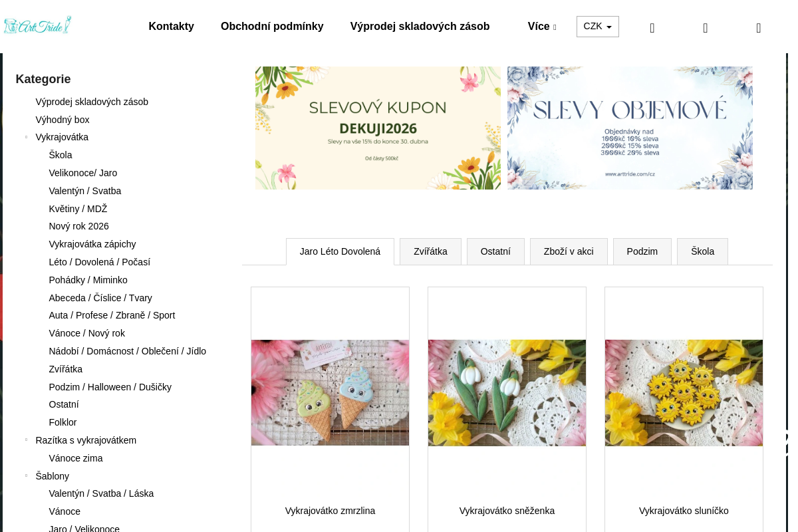The width and height of the screenshot is (798, 532).
Task: Open the CZK currency dropdown
Action: pyautogui.click(x=597, y=27)
